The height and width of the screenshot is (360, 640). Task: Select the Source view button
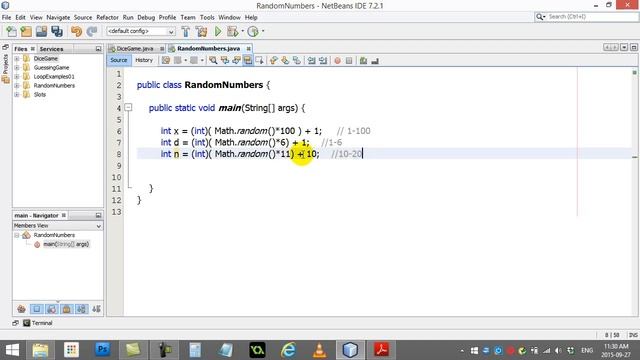118,60
